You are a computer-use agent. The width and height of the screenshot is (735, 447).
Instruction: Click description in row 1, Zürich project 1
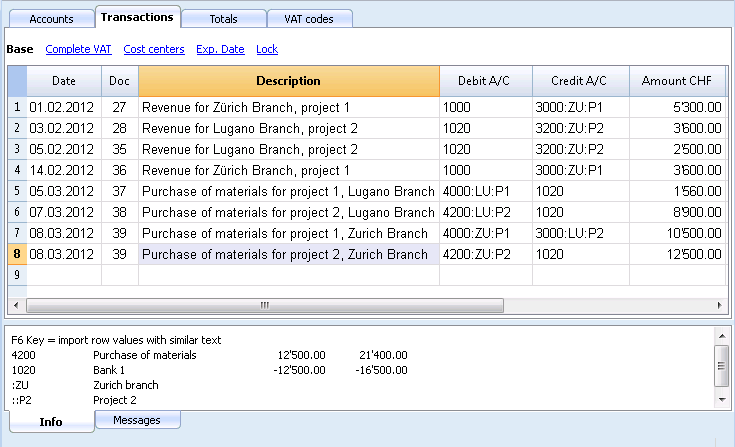[x=289, y=107]
